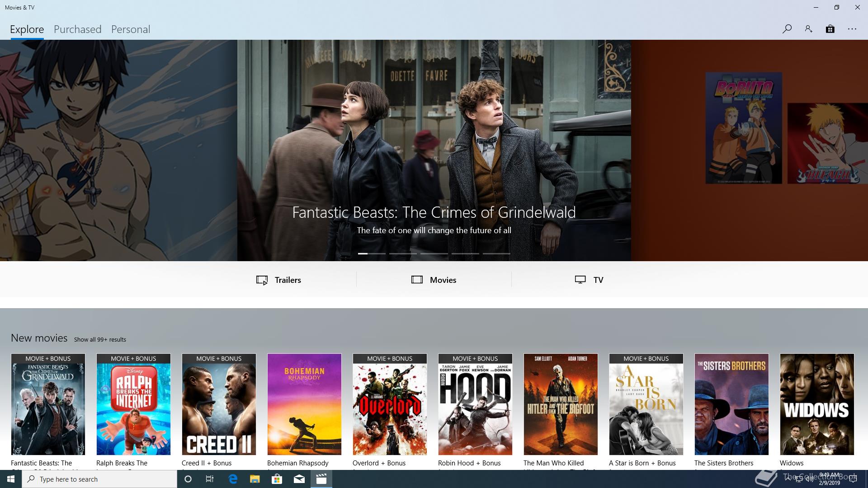Viewport: 868px width, 488px height.
Task: Click 'Overlord + Bonus' title text
Action: coord(379,463)
